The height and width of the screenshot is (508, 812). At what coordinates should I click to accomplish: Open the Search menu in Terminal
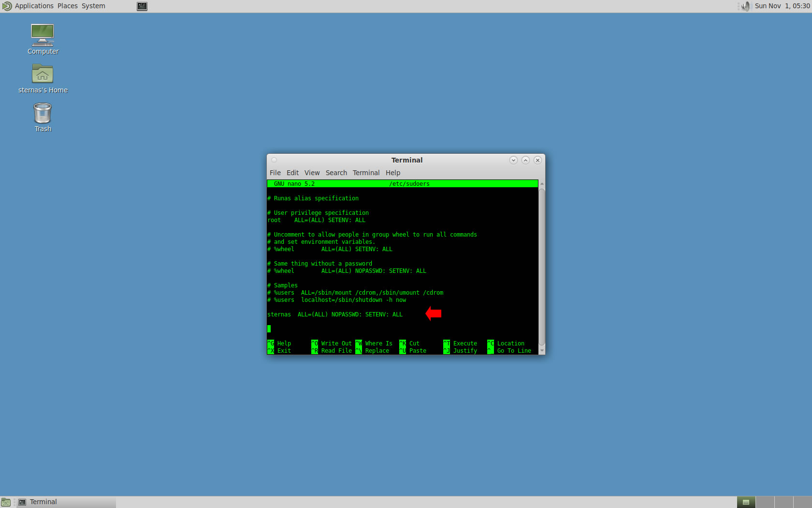click(336, 173)
